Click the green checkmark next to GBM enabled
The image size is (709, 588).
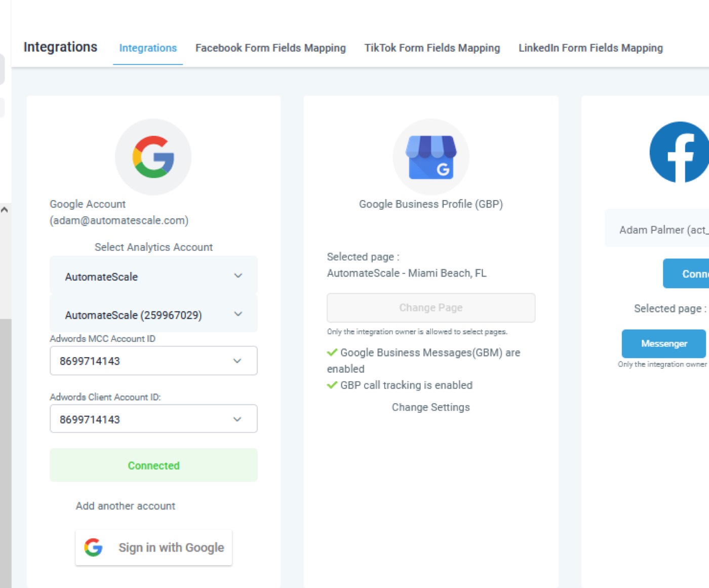pyautogui.click(x=332, y=352)
